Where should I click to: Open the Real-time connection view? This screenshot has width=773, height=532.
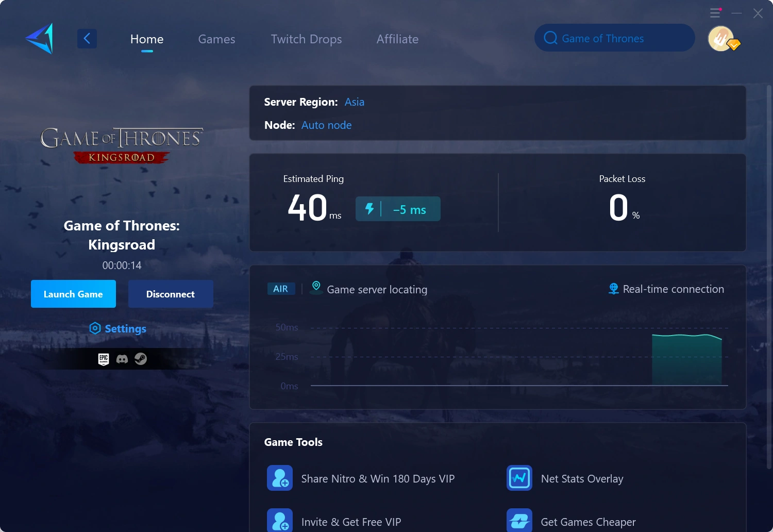[x=674, y=289]
